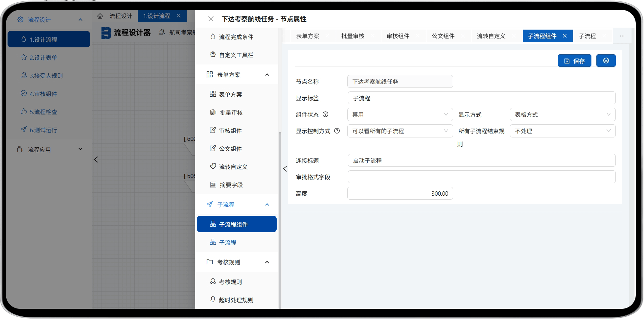The height and width of the screenshot is (319, 644).
Task: Open the more tabs ellipsis menu
Action: pyautogui.click(x=622, y=36)
